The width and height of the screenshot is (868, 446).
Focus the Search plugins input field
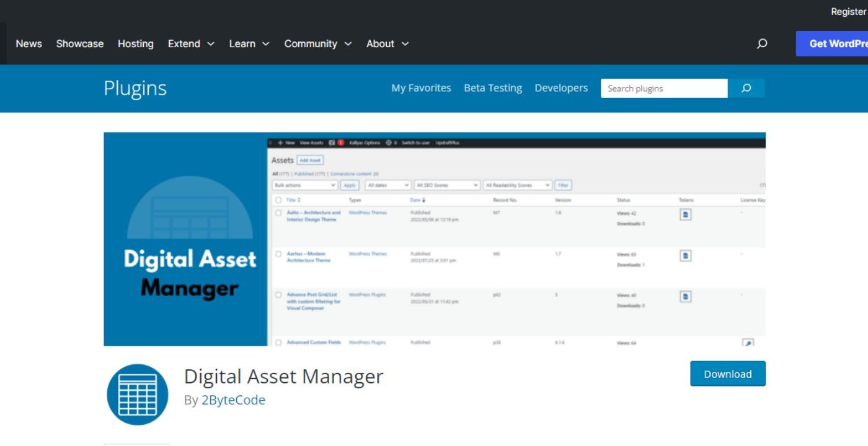pyautogui.click(x=664, y=89)
